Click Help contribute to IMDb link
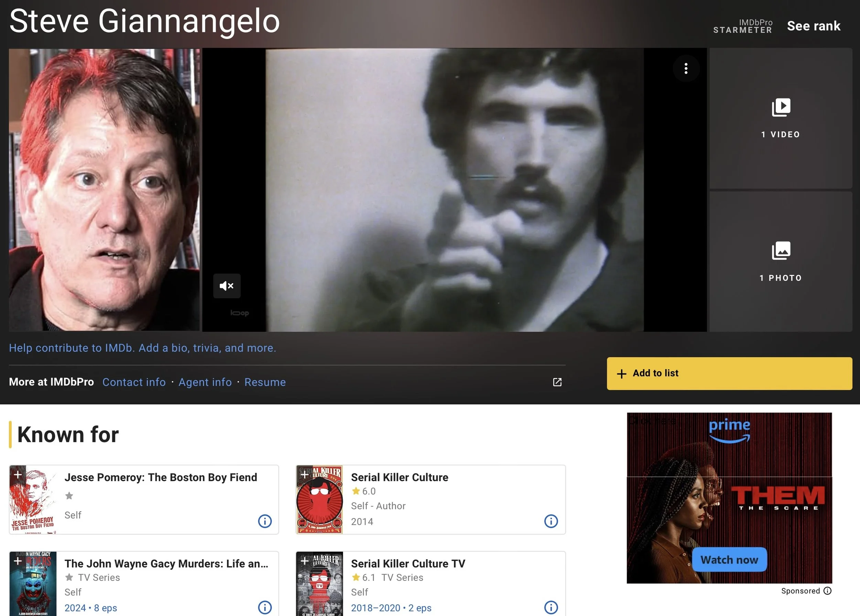The image size is (860, 616). pos(142,348)
